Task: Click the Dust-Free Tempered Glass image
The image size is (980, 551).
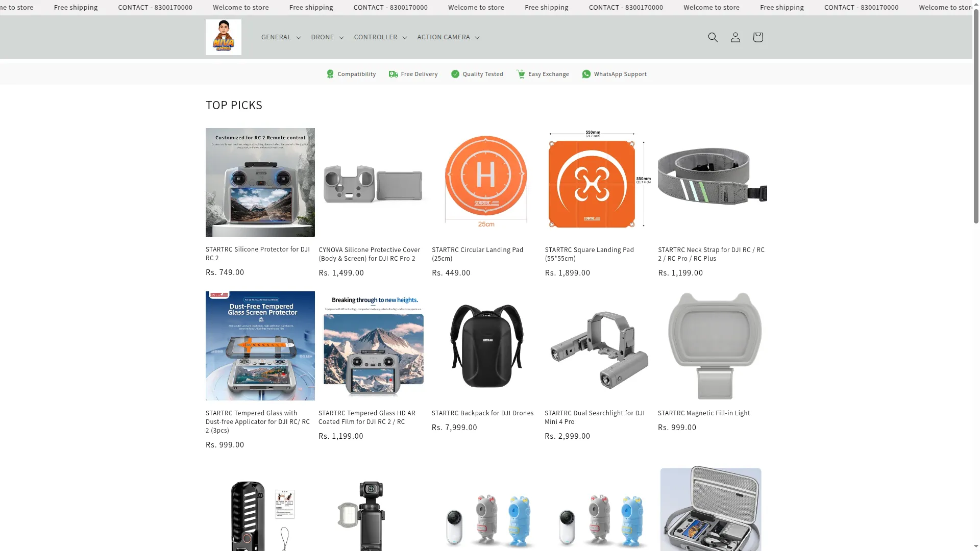Action: click(x=260, y=346)
